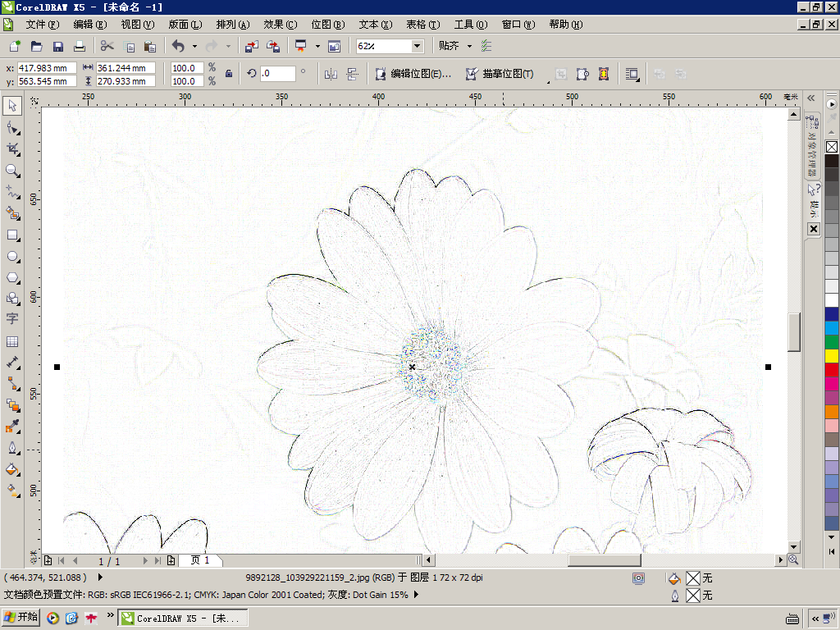
Task: Select the Zoom magnifier tool
Action: coord(12,171)
